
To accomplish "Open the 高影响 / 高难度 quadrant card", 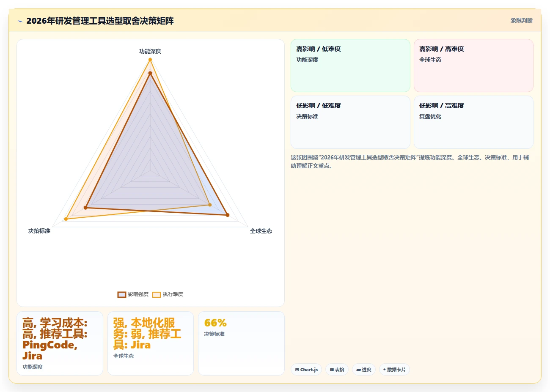I will [473, 66].
